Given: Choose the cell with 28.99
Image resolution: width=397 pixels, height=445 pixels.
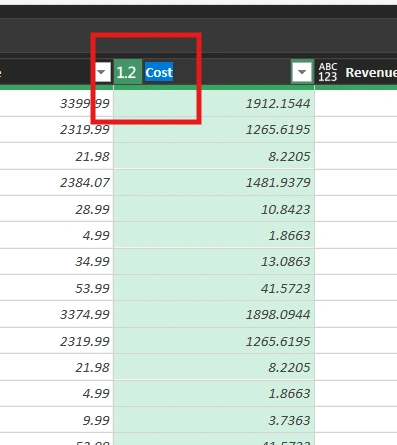Looking at the screenshot, I should 56,209.
